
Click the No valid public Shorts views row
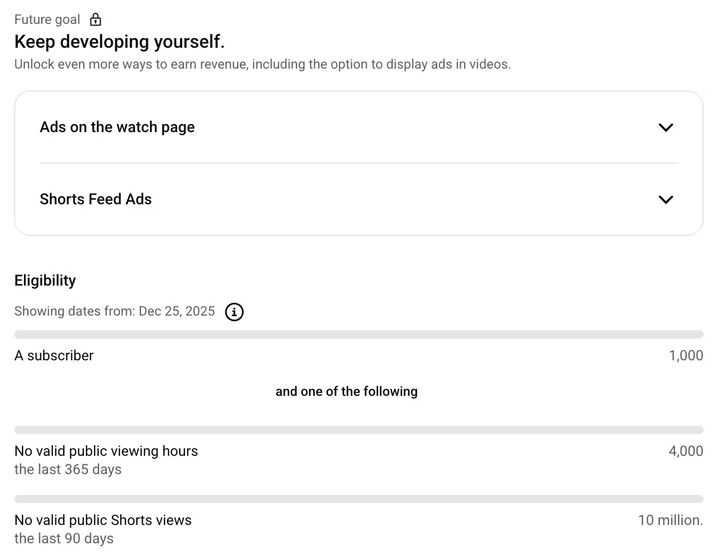(x=103, y=520)
